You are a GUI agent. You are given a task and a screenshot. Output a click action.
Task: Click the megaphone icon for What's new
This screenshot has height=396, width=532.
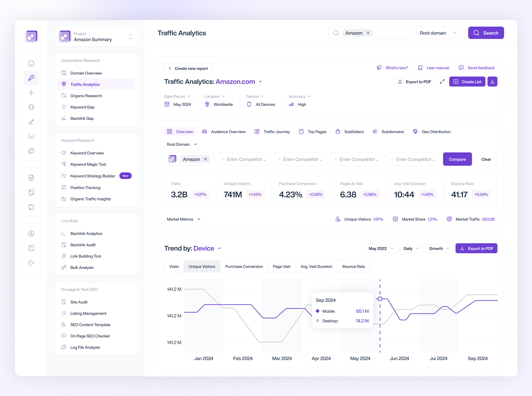[379, 68]
